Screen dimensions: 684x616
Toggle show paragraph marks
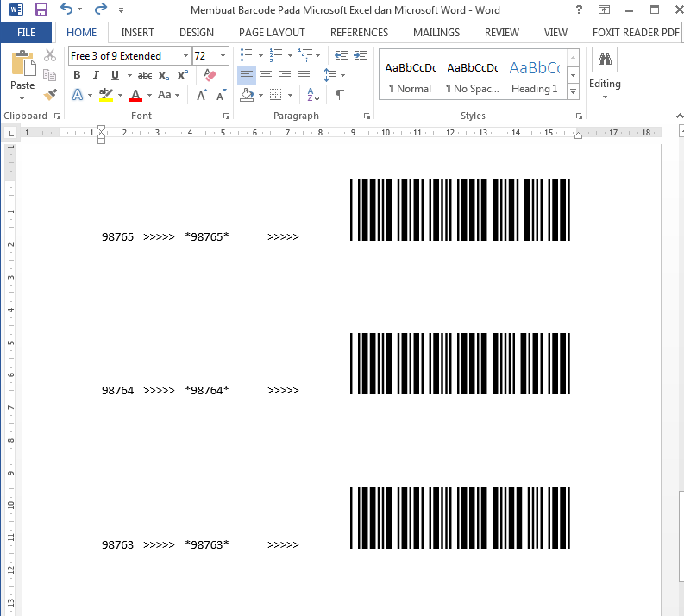point(339,95)
